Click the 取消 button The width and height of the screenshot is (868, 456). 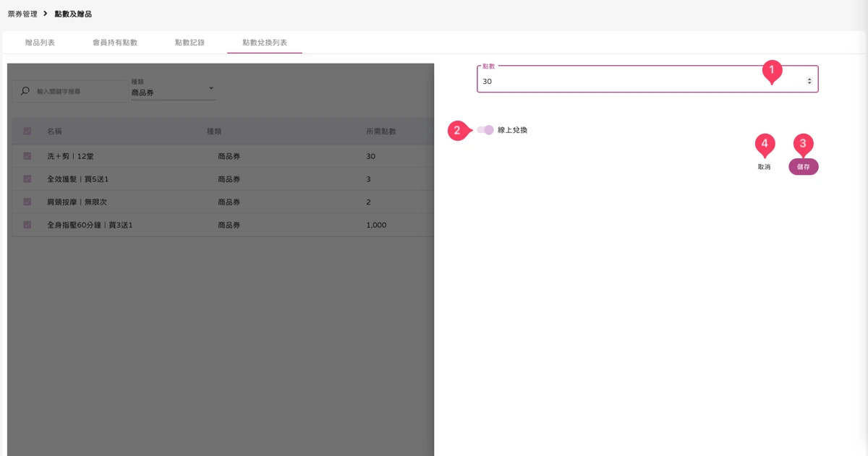pyautogui.click(x=764, y=167)
